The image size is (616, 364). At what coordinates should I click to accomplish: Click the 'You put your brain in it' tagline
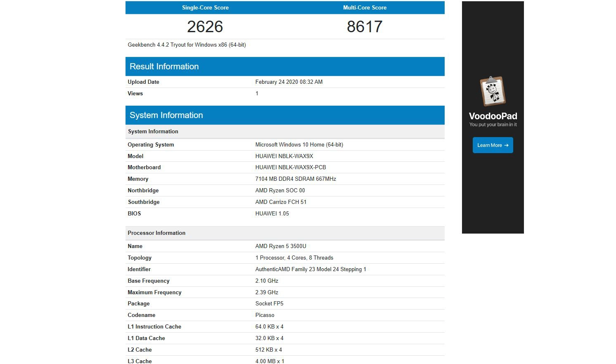click(x=493, y=125)
